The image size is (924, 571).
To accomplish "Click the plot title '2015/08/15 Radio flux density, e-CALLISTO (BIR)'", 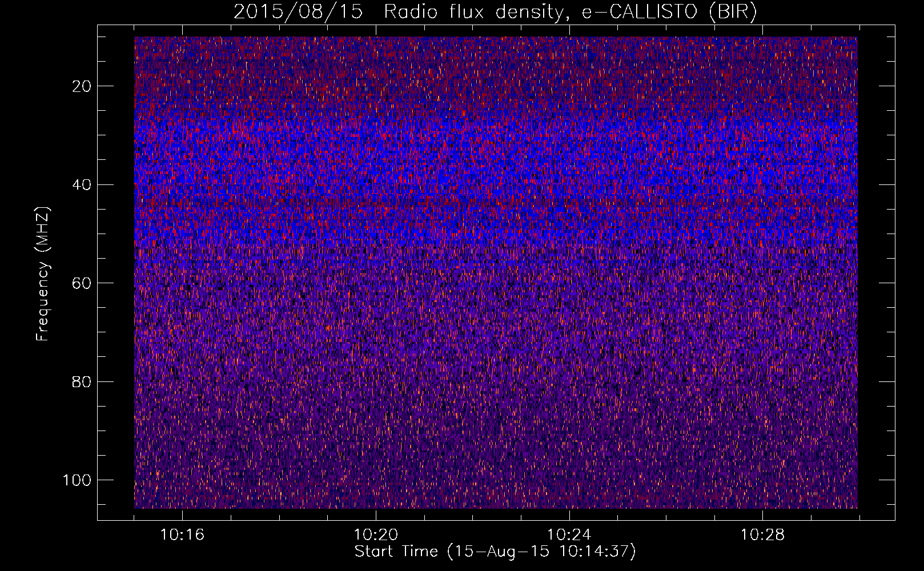I will point(495,12).
